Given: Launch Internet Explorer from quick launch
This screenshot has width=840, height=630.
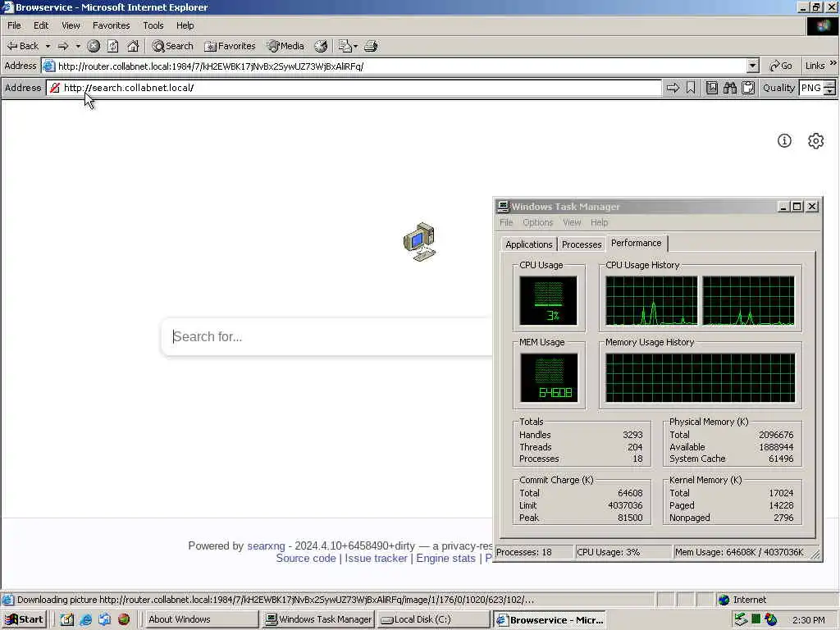Looking at the screenshot, I should pyautogui.click(x=85, y=619).
